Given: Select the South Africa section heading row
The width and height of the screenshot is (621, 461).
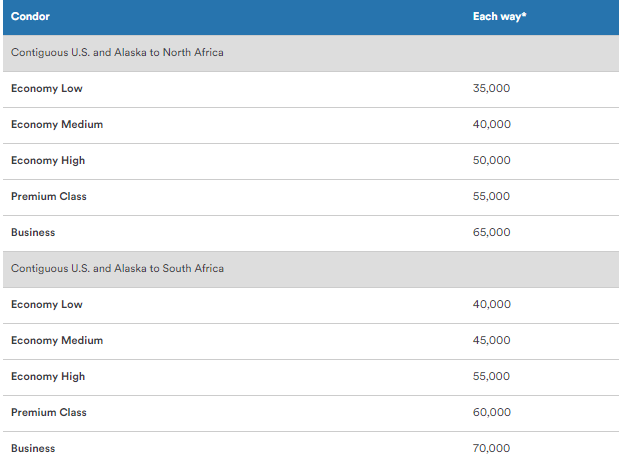Looking at the screenshot, I should point(117,268).
